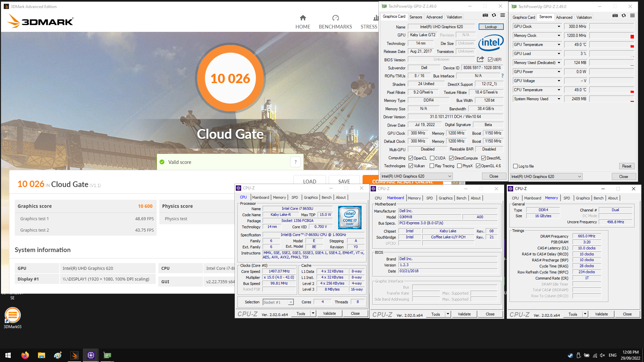Launch Firefox from the taskbar

[x=25, y=355]
